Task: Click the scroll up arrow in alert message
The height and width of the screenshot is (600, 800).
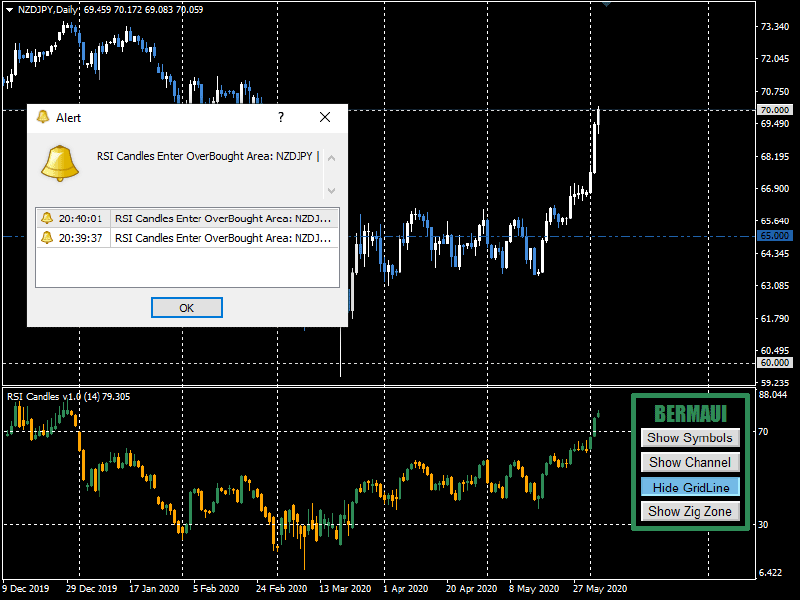Action: (331, 158)
